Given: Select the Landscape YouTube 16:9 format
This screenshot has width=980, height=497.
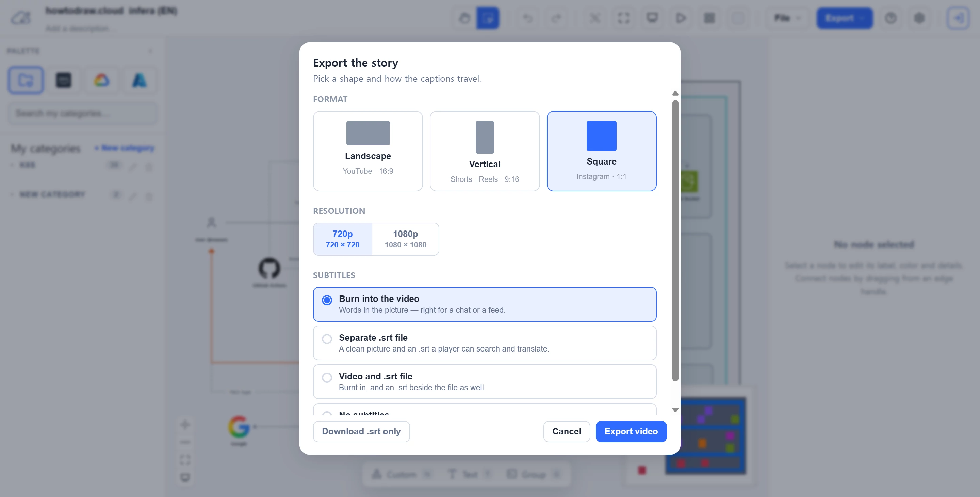Looking at the screenshot, I should pyautogui.click(x=367, y=151).
